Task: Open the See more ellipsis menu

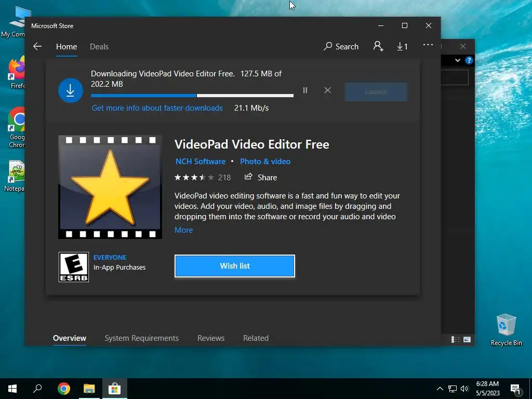Action: tap(428, 45)
